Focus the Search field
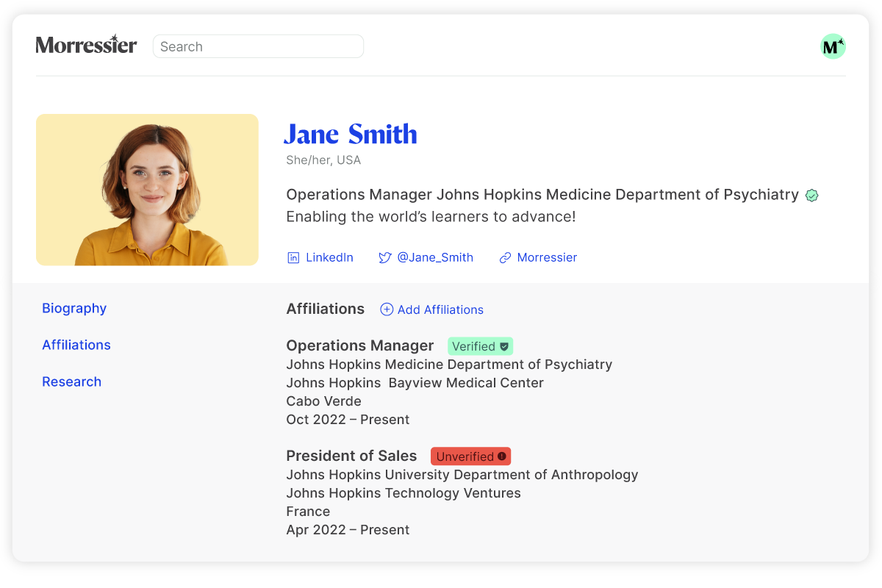Screen dimensions: 882x588 click(258, 46)
